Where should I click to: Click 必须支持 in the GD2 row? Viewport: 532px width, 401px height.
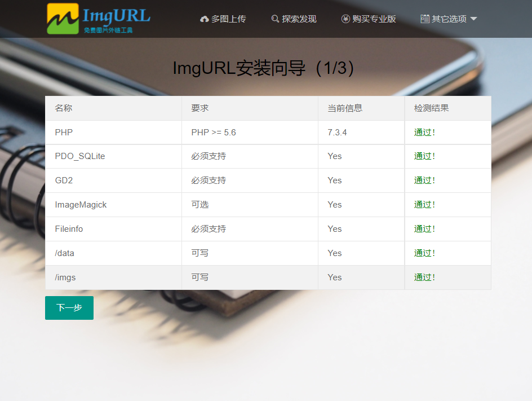tap(209, 180)
